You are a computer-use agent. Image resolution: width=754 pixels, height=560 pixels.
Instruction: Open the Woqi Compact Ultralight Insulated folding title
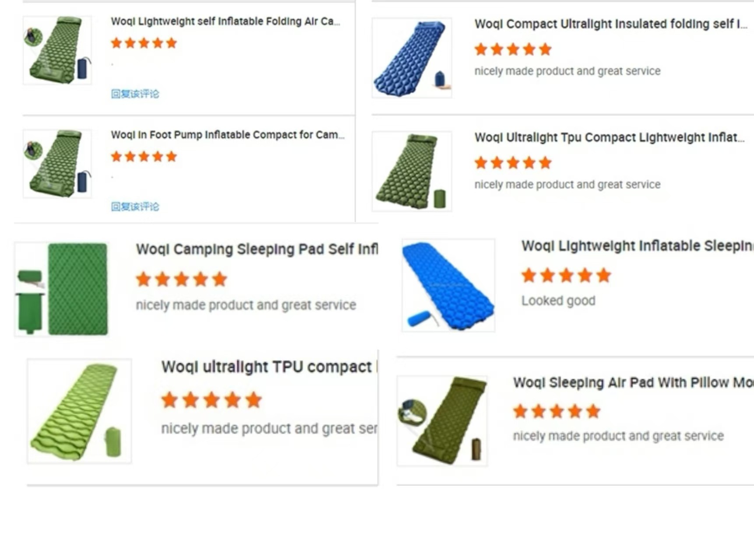[611, 24]
